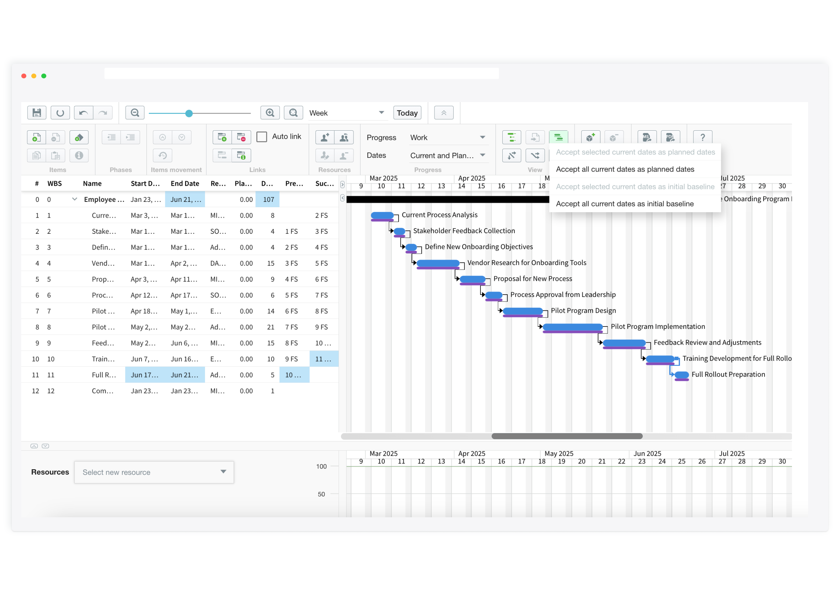Viewport: 840px width, 616px height.
Task: Zoom out with the minus magnifier
Action: tap(135, 113)
